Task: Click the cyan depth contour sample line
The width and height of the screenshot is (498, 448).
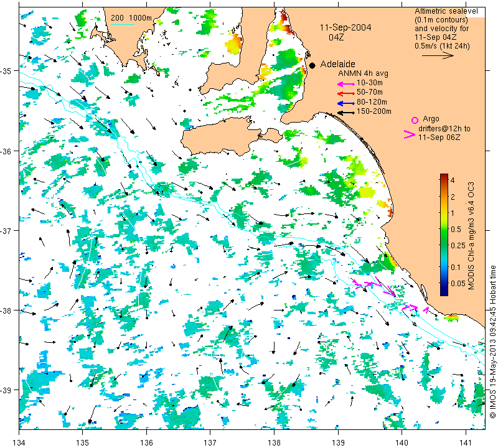Action: (123, 24)
